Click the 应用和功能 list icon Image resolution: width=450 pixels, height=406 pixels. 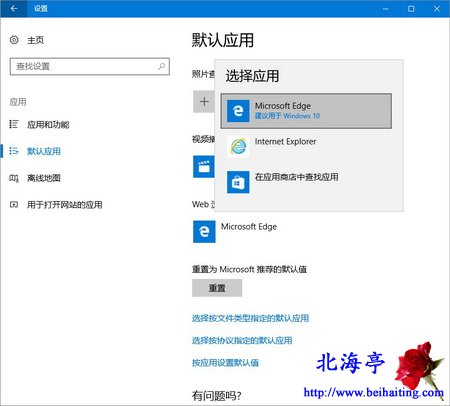[14, 124]
